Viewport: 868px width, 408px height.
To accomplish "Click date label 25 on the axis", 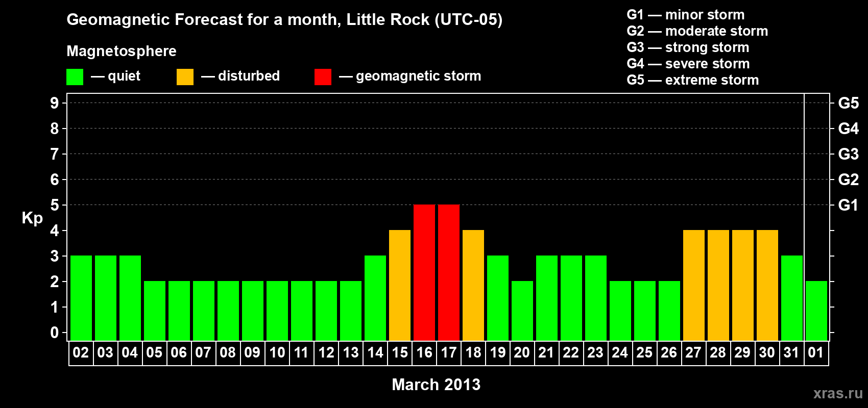I will (644, 353).
